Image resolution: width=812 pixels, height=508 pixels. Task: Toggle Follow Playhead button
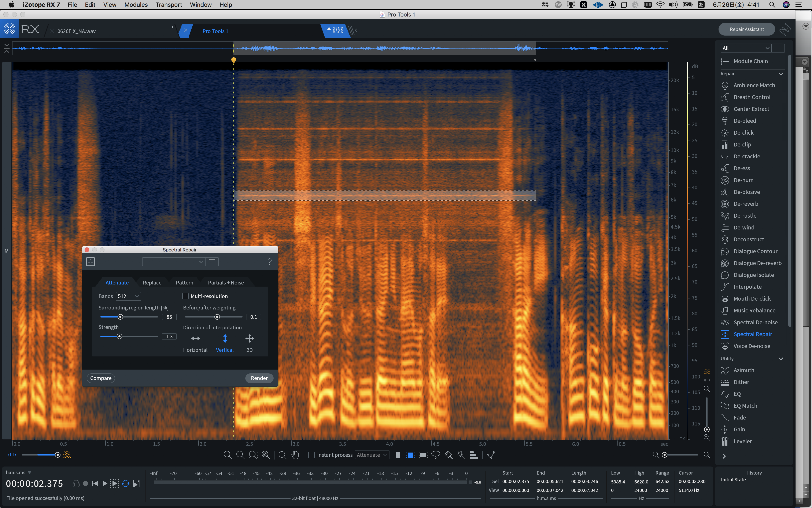[136, 483]
